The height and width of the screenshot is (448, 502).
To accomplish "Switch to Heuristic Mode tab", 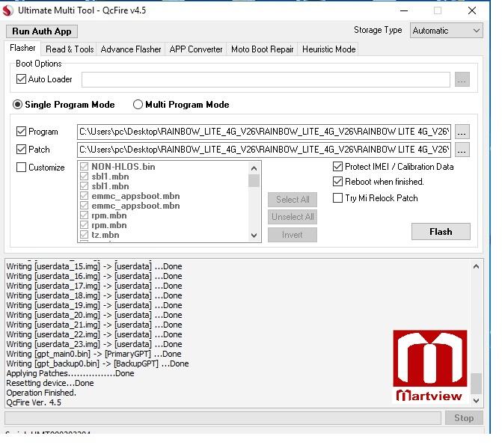I will 328,49.
